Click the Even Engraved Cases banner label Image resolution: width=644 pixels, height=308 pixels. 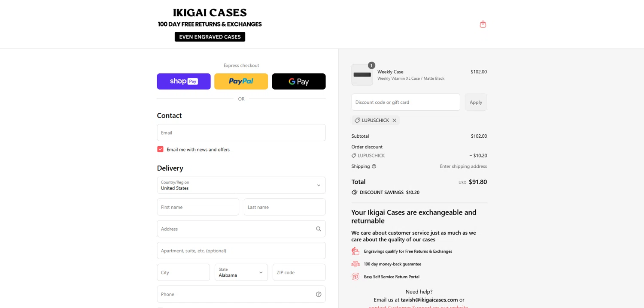[210, 37]
